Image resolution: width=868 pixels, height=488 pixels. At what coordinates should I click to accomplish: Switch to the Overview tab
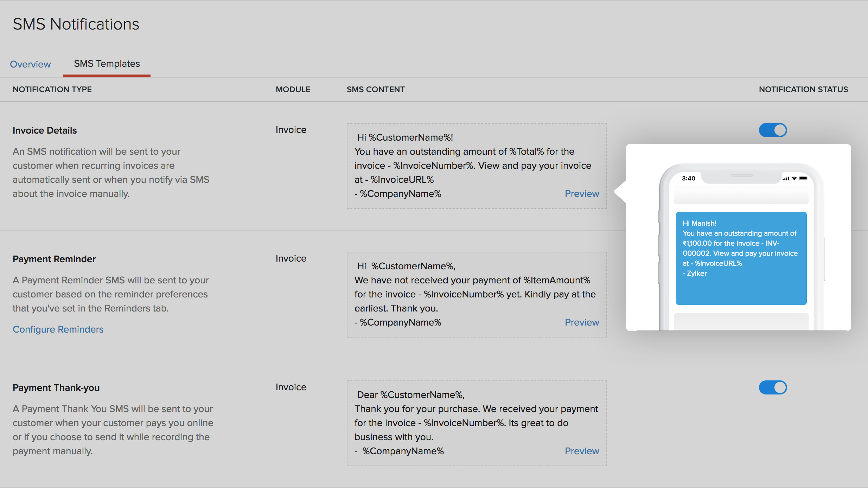click(30, 64)
